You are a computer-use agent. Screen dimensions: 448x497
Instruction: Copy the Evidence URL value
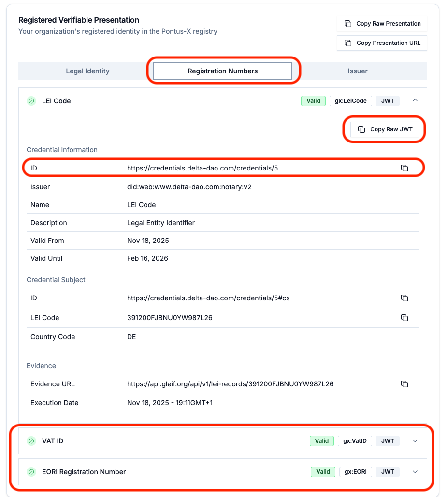pyautogui.click(x=405, y=384)
